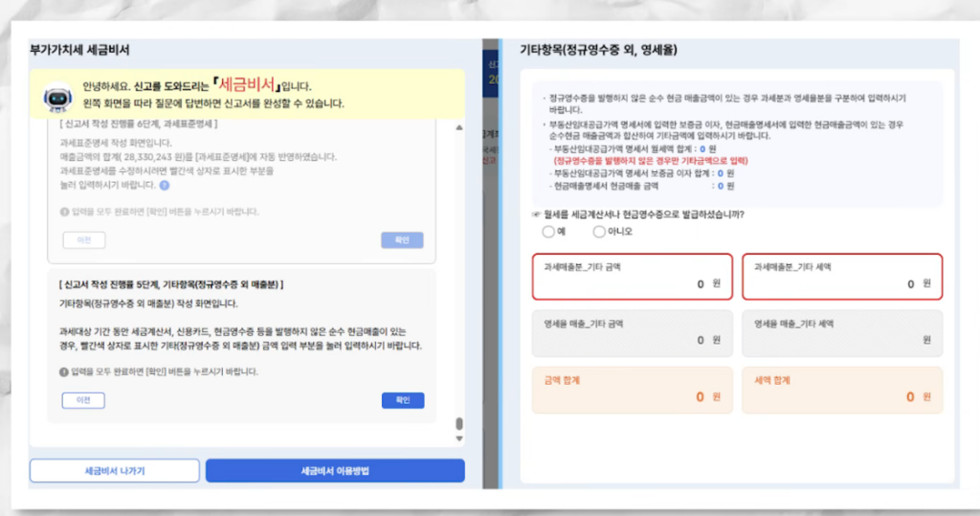This screenshot has width=980, height=516.
Task: Click the 세액 합계 total box
Action: 842,390
